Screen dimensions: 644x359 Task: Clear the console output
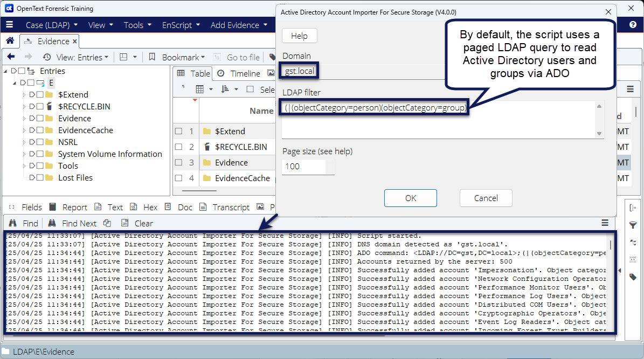pyautogui.click(x=143, y=223)
